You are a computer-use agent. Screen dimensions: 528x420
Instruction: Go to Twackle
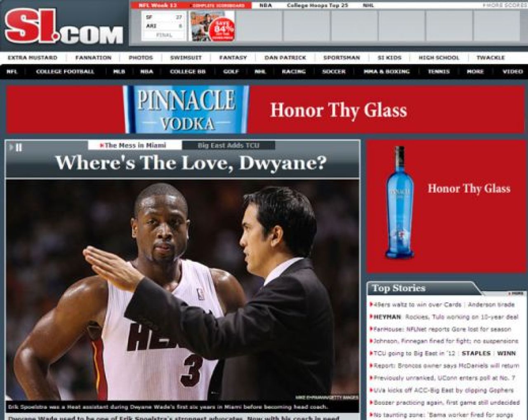[491, 58]
